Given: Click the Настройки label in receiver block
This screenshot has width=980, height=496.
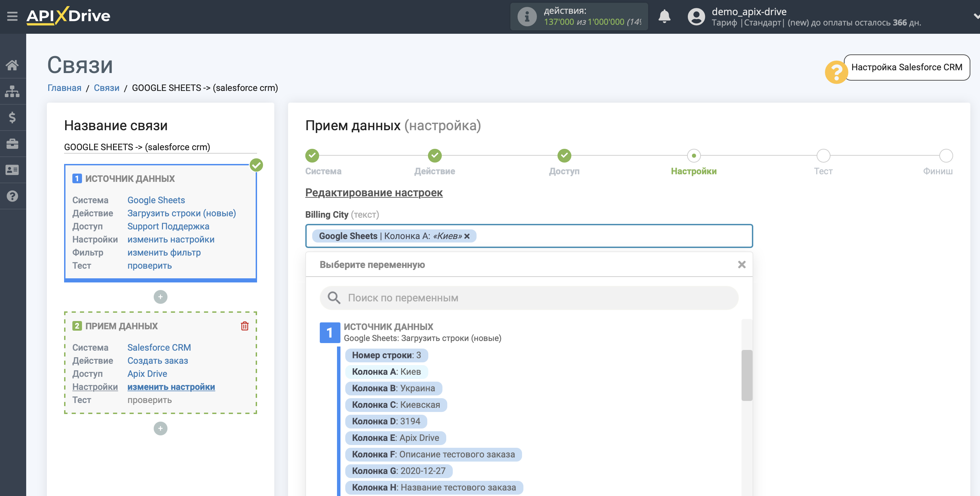Looking at the screenshot, I should 95,387.
